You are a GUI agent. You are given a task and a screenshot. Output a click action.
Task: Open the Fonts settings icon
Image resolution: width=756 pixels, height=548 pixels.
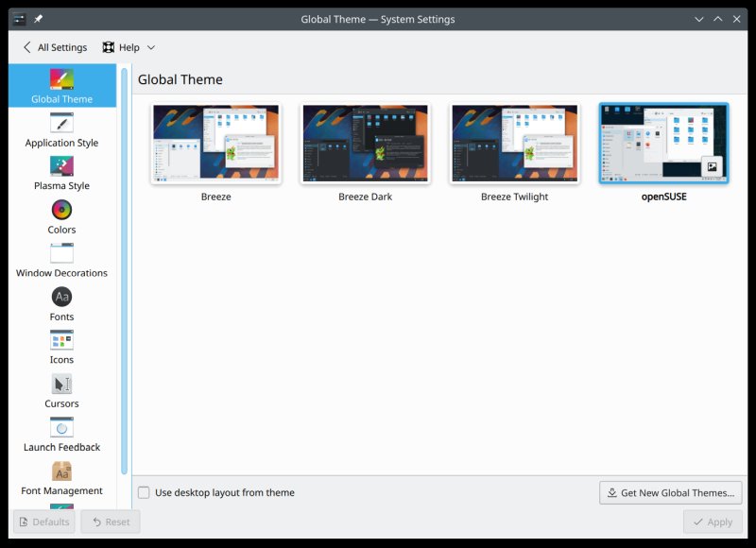point(61,297)
